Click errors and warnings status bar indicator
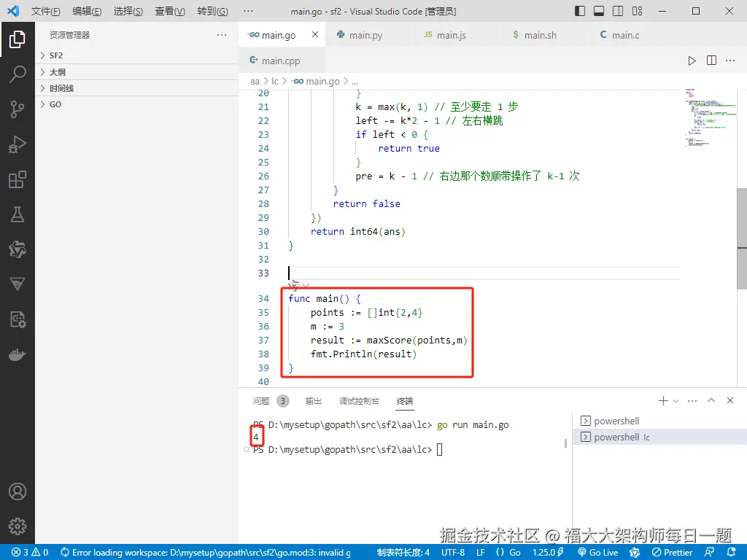 point(30,553)
